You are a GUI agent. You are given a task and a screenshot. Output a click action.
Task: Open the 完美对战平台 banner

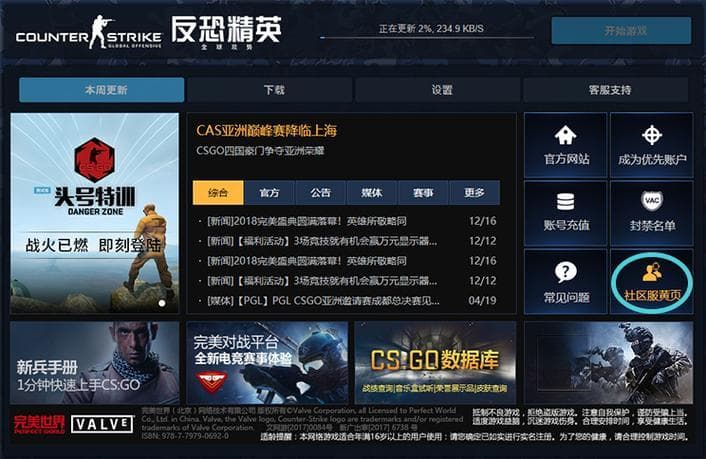pos(267,363)
